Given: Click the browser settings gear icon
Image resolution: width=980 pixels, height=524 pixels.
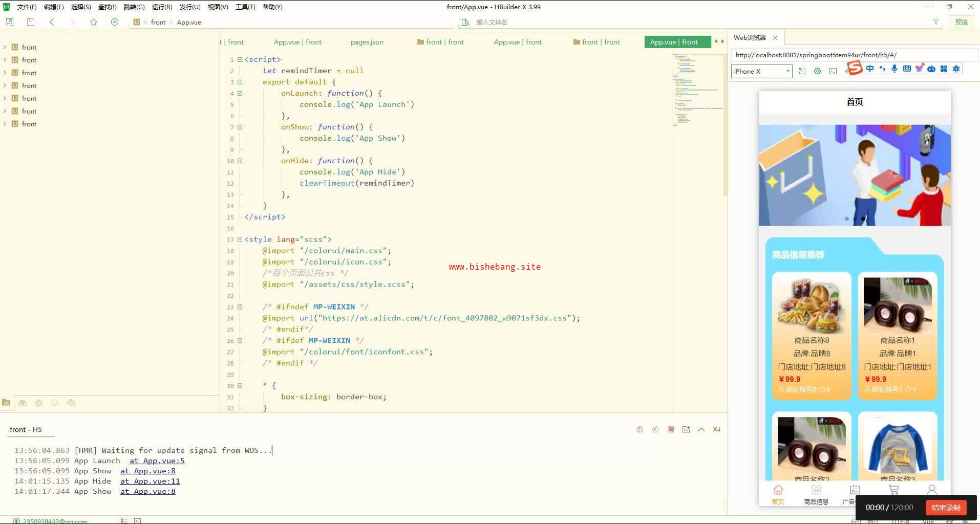Looking at the screenshot, I should click(817, 71).
